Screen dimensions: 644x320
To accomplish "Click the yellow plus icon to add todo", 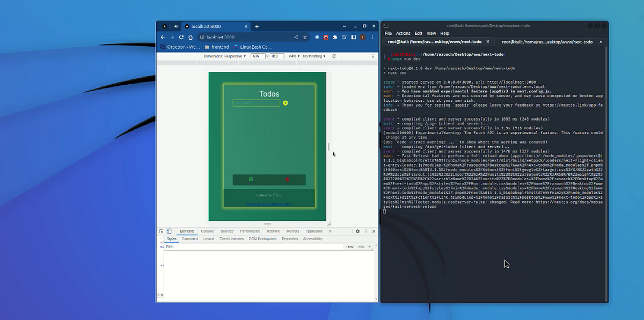I will click(x=286, y=102).
